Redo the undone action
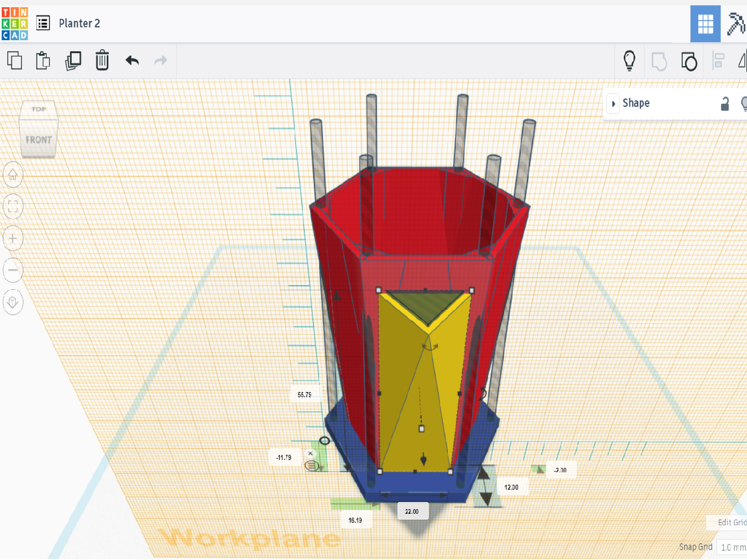This screenshot has width=747, height=560. point(161,61)
